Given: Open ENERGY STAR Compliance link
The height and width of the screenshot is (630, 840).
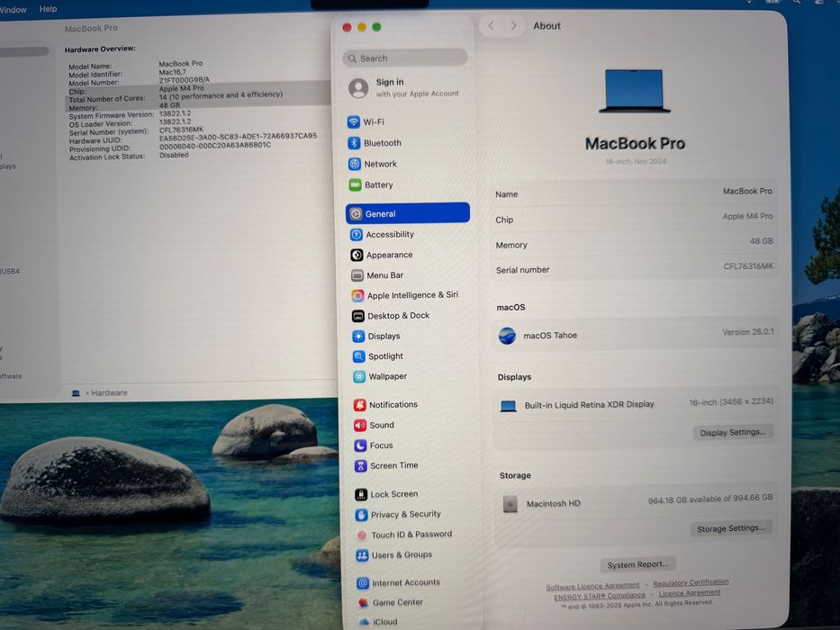Looking at the screenshot, I should point(600,596).
